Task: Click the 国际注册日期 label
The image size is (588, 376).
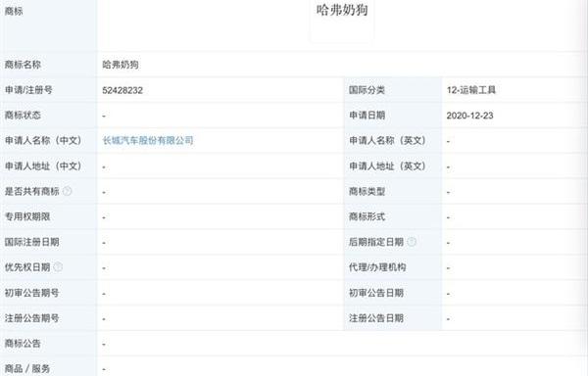Action: point(32,242)
